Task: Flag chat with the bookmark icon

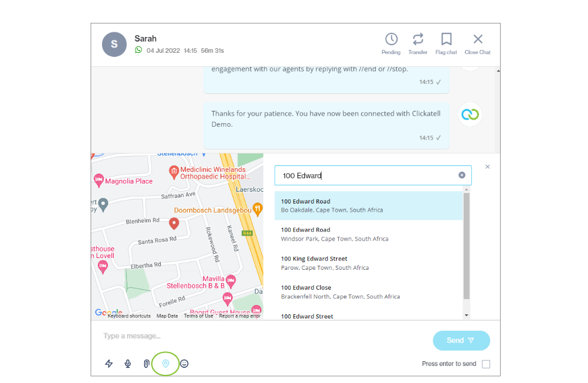Action: [x=446, y=39]
